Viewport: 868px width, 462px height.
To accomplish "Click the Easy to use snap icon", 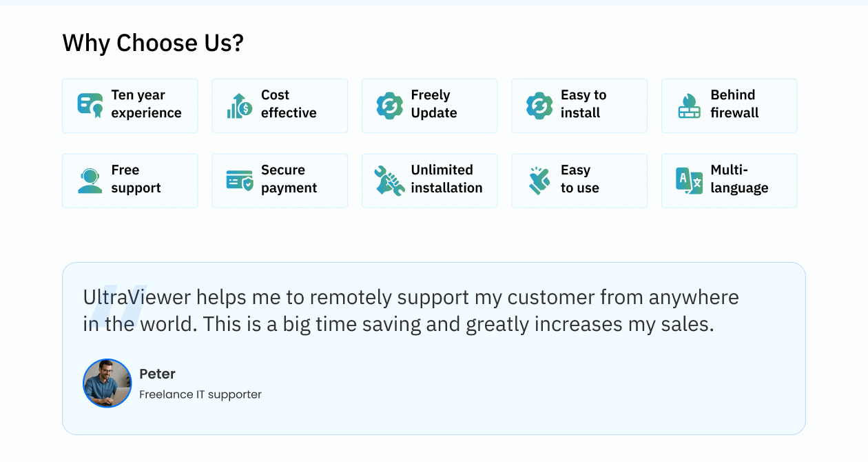I will 539,181.
